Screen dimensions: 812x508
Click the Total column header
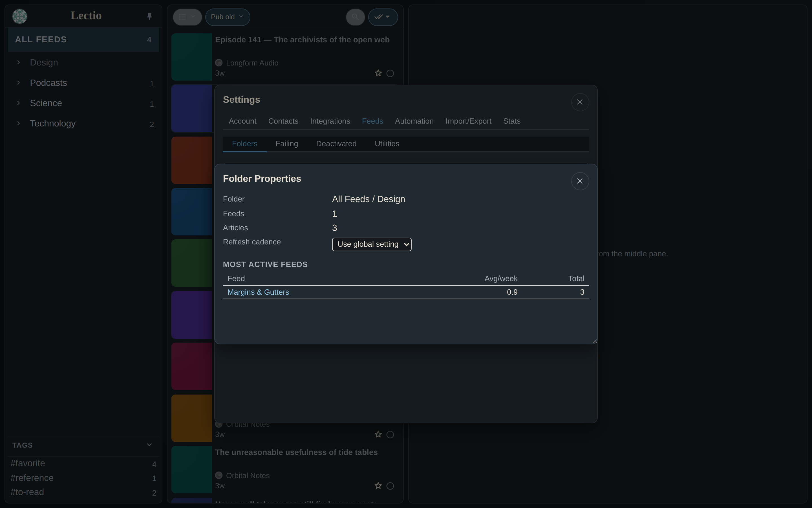576,279
